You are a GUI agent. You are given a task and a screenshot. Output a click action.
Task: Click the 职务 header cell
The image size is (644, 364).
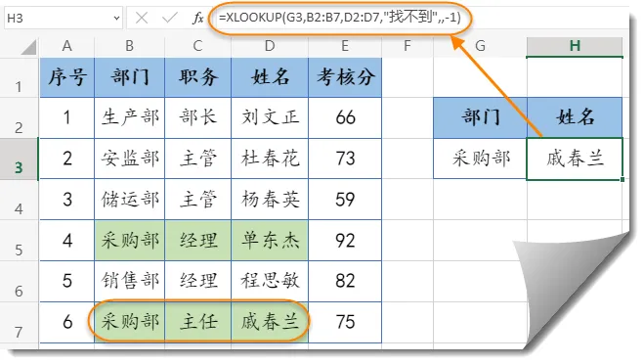coord(197,77)
